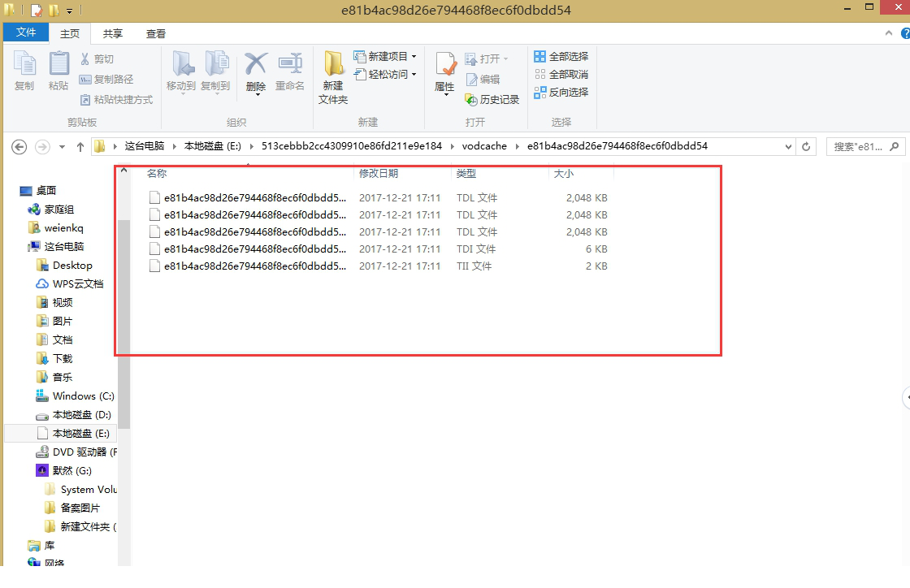The image size is (910, 588).
Task: Click navigation pane scroll up arrow
Action: pyautogui.click(x=123, y=171)
